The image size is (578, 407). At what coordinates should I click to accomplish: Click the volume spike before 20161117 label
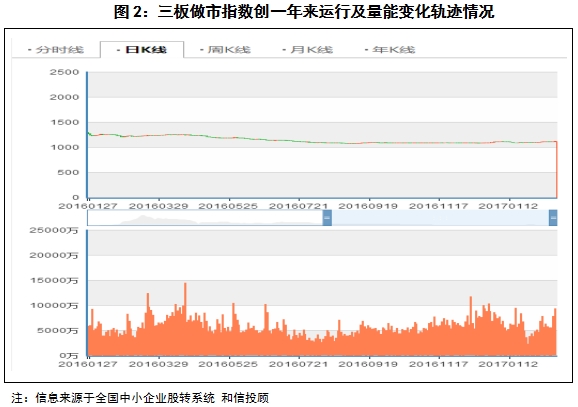pos(471,326)
